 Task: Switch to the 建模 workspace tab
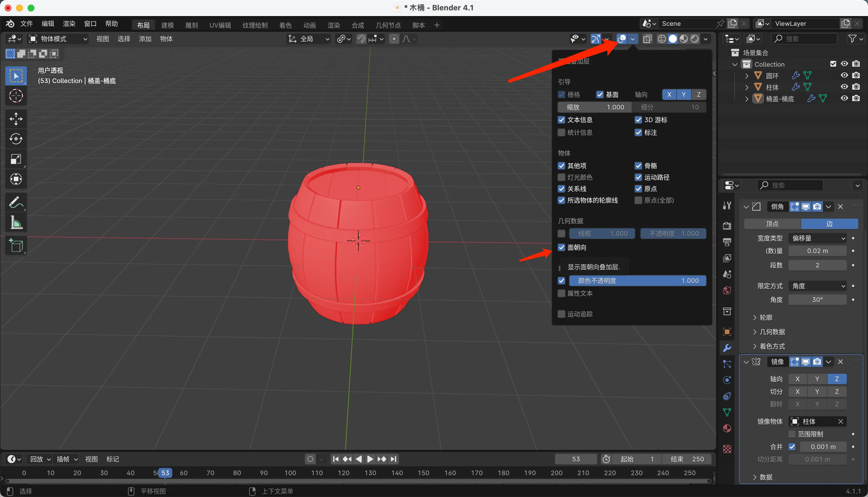pyautogui.click(x=167, y=25)
